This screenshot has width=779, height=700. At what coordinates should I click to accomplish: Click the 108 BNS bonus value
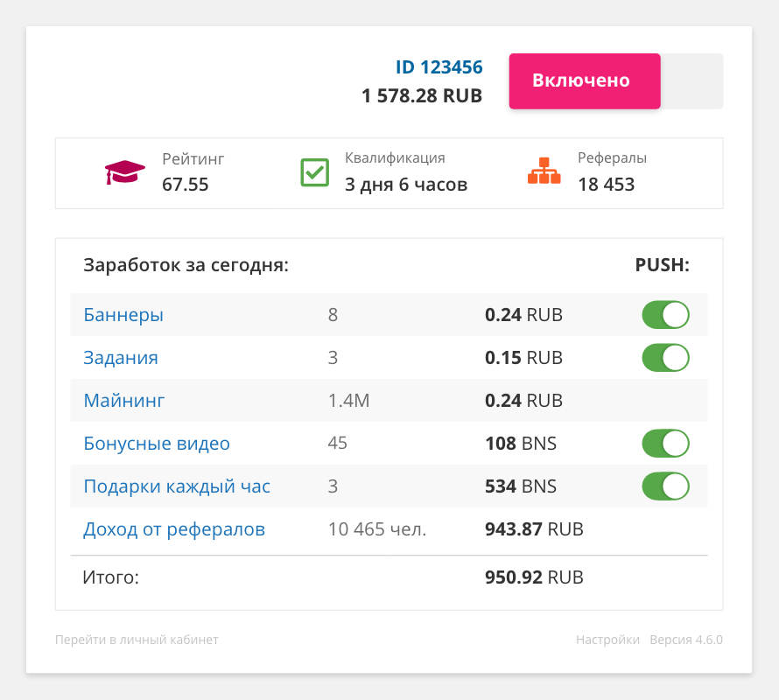pos(521,443)
